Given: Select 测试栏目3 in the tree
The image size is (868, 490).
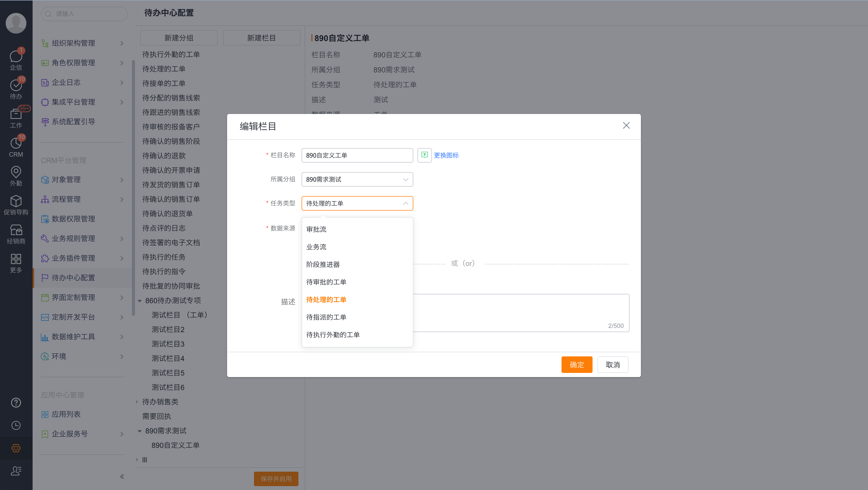Looking at the screenshot, I should click(x=168, y=344).
